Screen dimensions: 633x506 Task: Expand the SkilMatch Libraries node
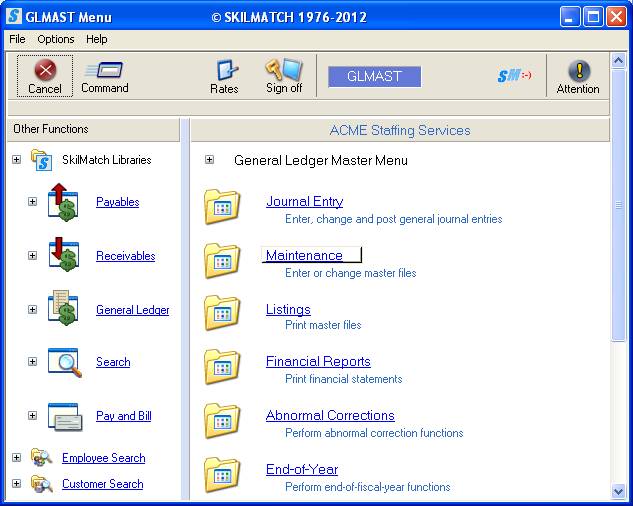(x=17, y=160)
